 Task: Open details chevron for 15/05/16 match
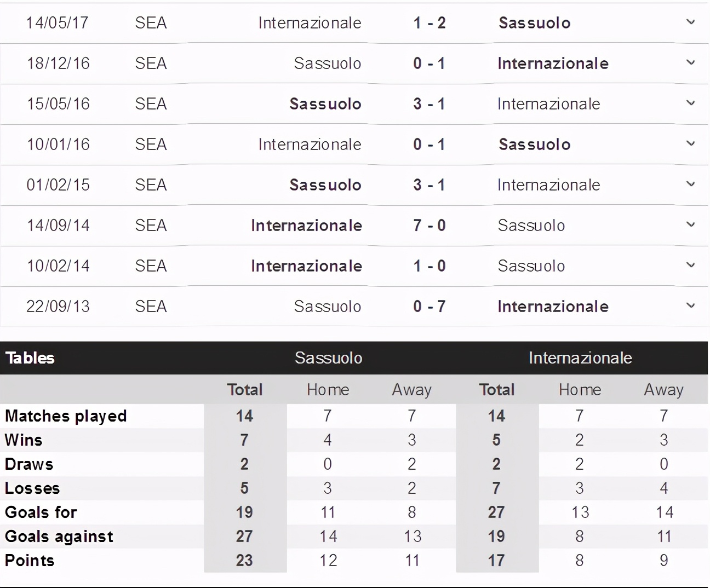pyautogui.click(x=690, y=103)
